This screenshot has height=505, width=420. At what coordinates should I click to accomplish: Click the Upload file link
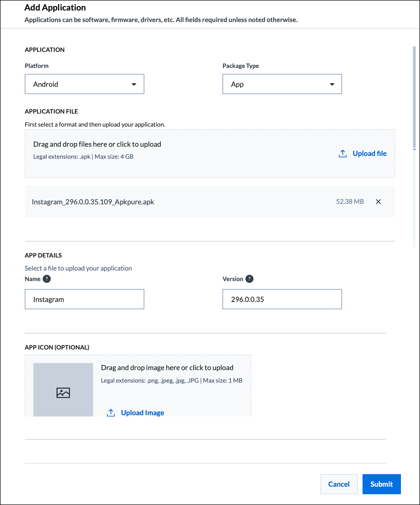point(370,153)
